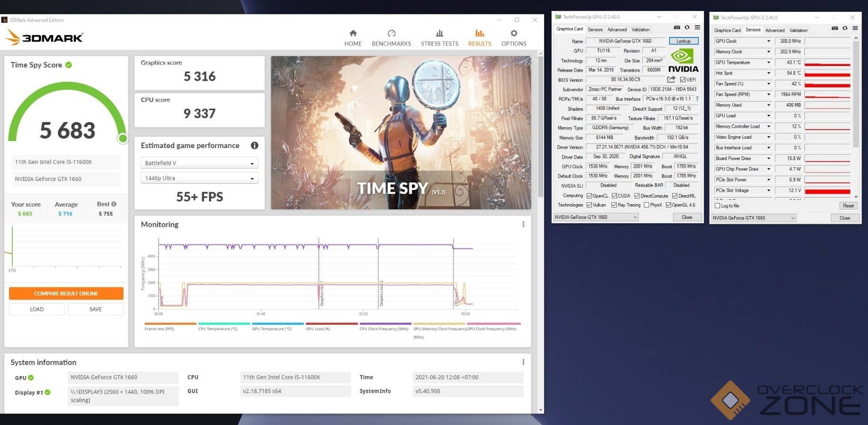This screenshot has width=868, height=425.
Task: Click the share icon next to BIOS Version
Action: pos(671,80)
